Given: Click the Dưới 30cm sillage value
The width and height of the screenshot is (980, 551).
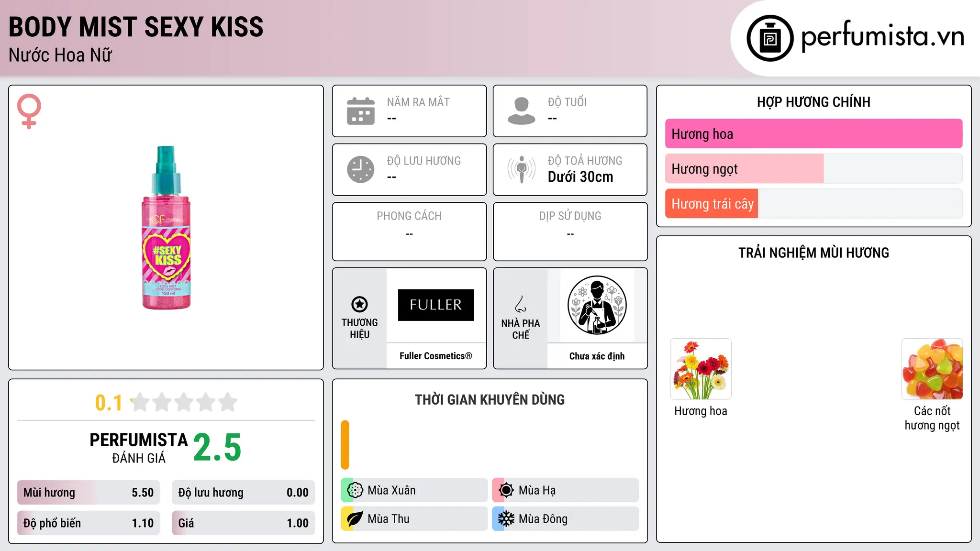Looking at the screenshot, I should tap(580, 177).
